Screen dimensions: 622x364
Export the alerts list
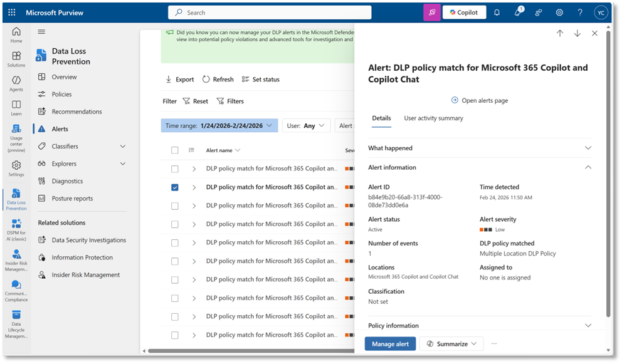(x=180, y=80)
